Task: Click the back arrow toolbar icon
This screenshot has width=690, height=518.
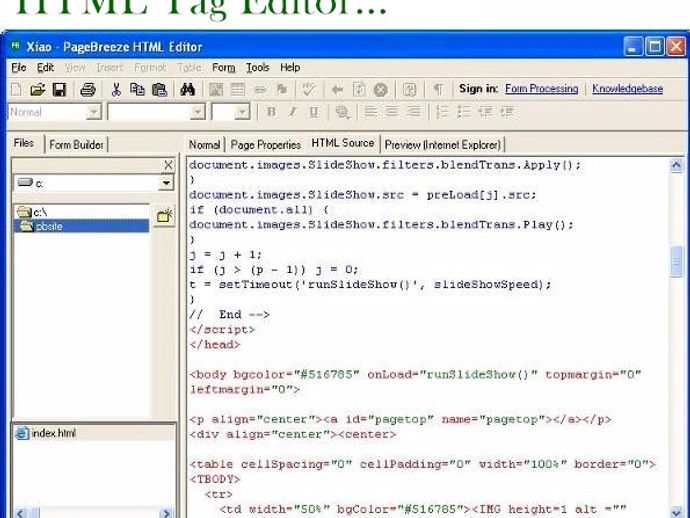Action: (x=338, y=90)
